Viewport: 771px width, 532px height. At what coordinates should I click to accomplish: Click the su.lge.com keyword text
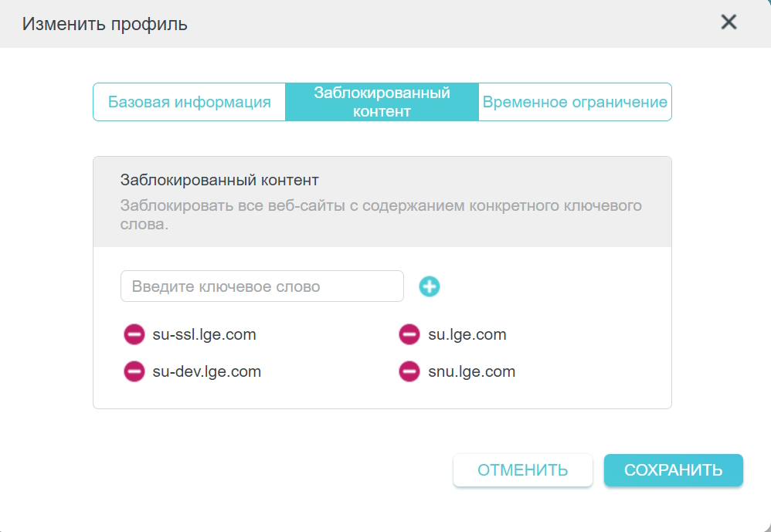(467, 334)
